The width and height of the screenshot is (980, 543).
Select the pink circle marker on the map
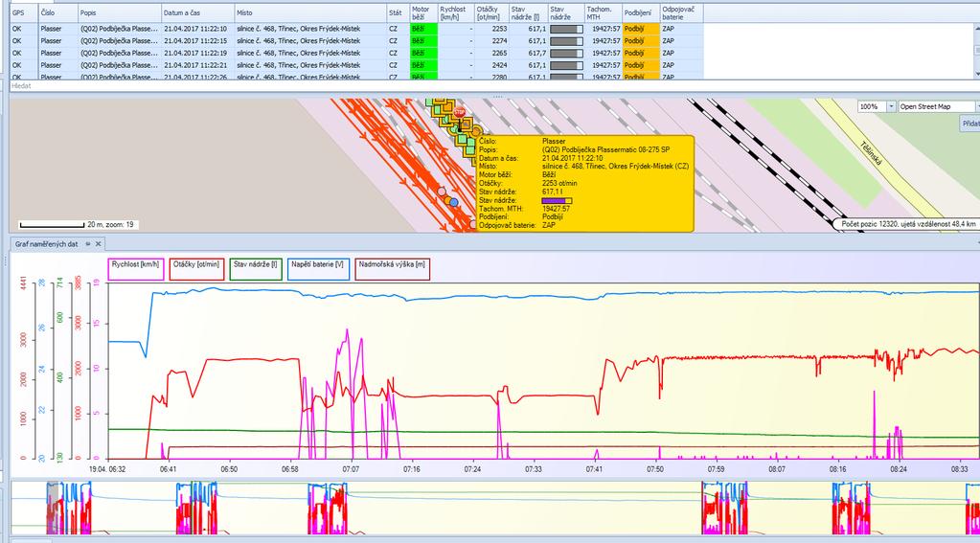pos(442,192)
